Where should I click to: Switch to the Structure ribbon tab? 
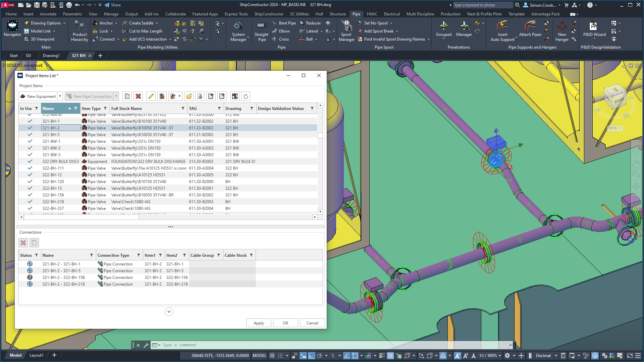click(x=338, y=14)
